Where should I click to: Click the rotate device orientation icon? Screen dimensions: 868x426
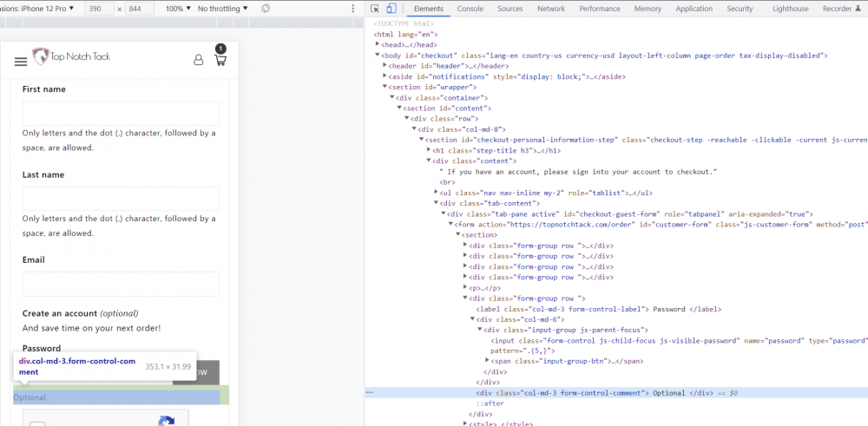(x=265, y=9)
